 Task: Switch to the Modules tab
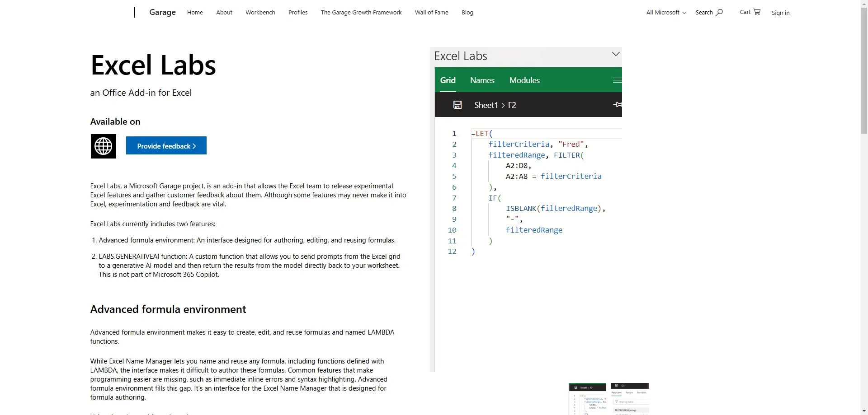pyautogui.click(x=524, y=80)
